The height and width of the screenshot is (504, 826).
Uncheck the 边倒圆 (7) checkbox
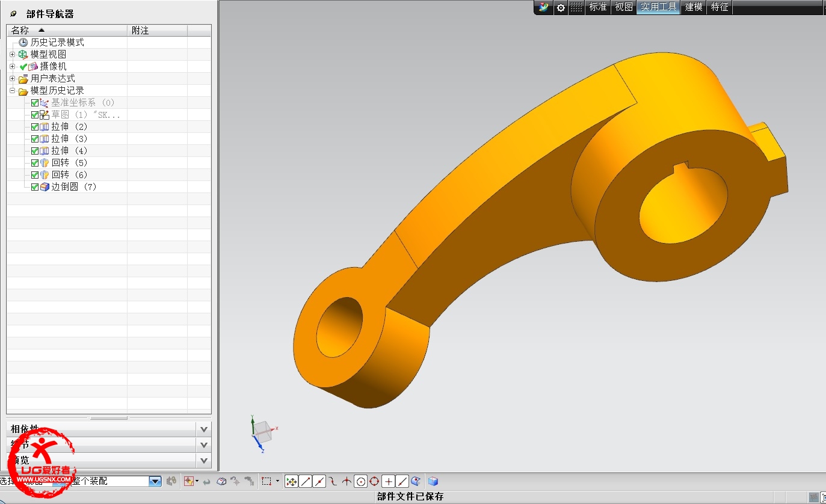35,187
